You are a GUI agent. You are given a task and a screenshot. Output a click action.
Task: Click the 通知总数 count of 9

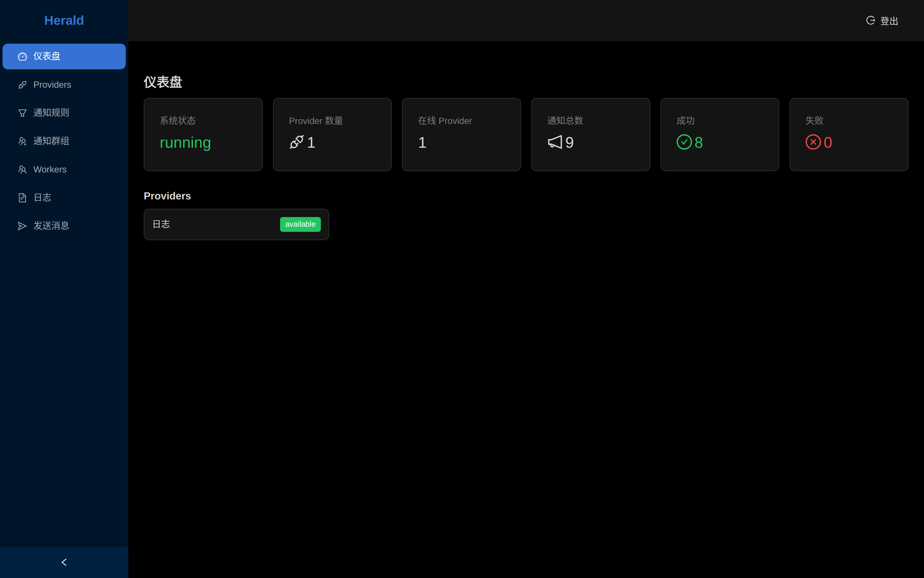click(x=569, y=143)
